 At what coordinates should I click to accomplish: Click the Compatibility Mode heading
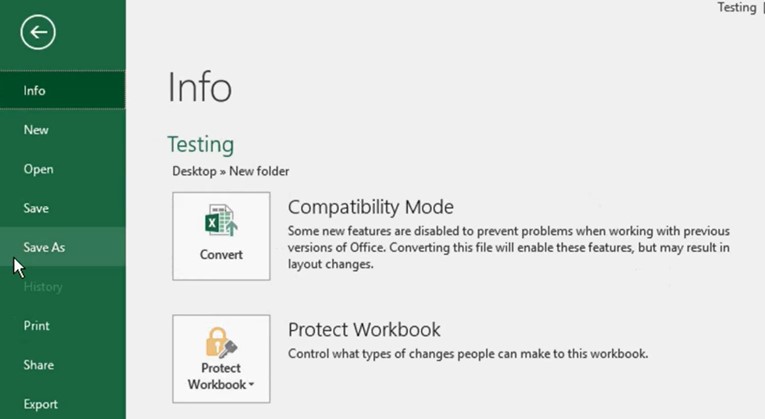pyautogui.click(x=371, y=207)
